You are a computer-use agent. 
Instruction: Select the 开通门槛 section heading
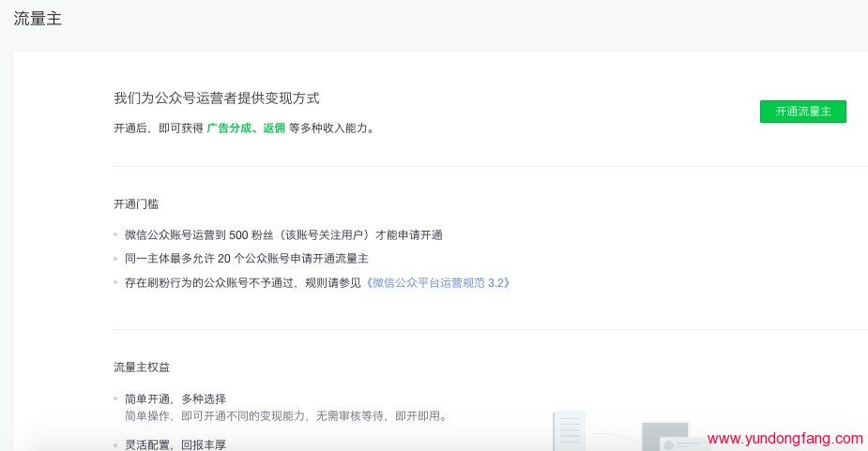tap(136, 204)
